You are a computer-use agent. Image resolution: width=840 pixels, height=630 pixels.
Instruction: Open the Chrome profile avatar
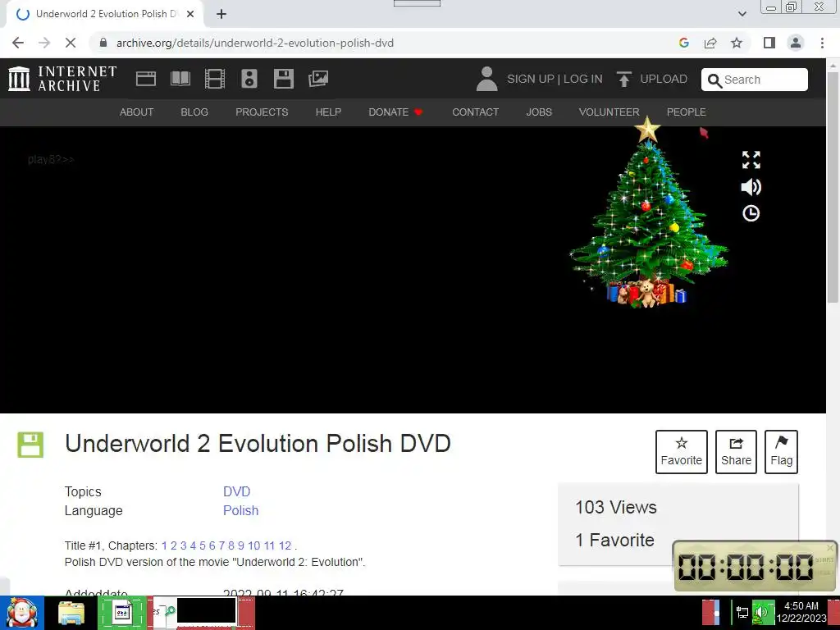point(796,43)
